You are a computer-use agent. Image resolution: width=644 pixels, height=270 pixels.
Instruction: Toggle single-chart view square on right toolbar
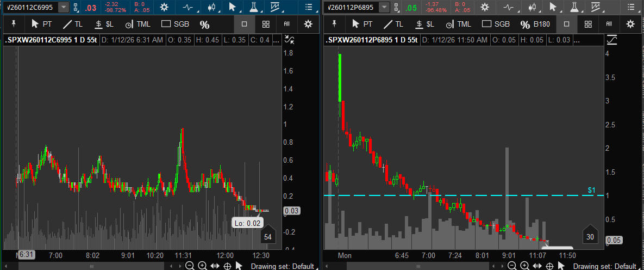566,24
